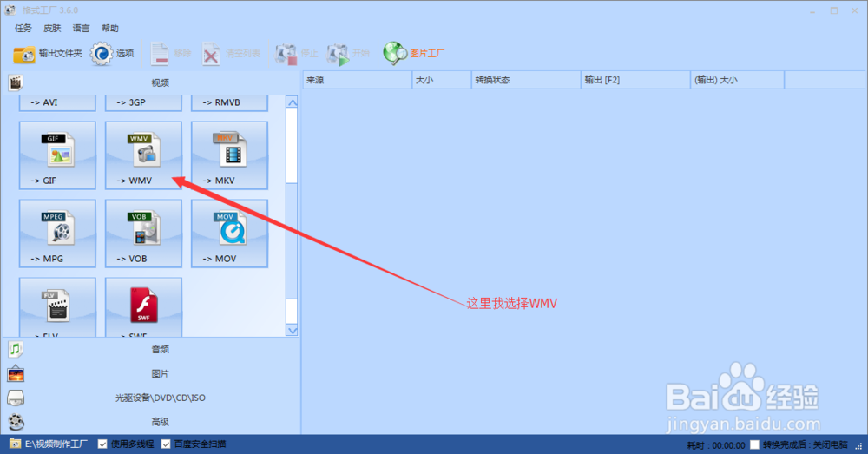
Task: Click the folder icon in status bar
Action: pyautogui.click(x=15, y=444)
